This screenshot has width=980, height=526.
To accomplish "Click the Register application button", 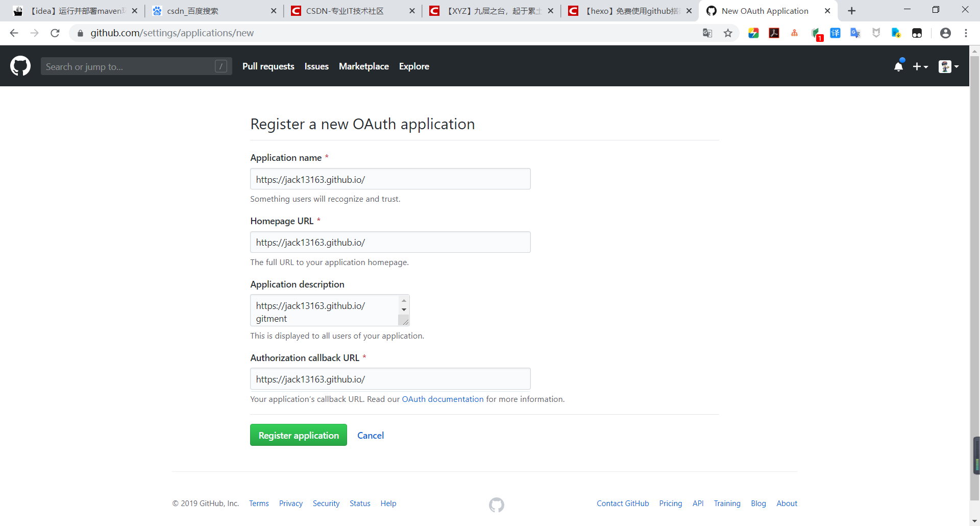I will point(299,435).
